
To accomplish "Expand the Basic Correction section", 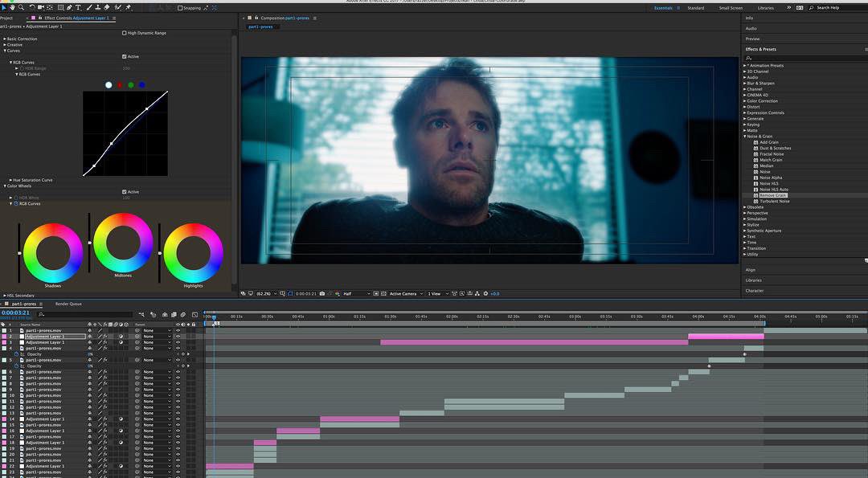I will [x=5, y=39].
